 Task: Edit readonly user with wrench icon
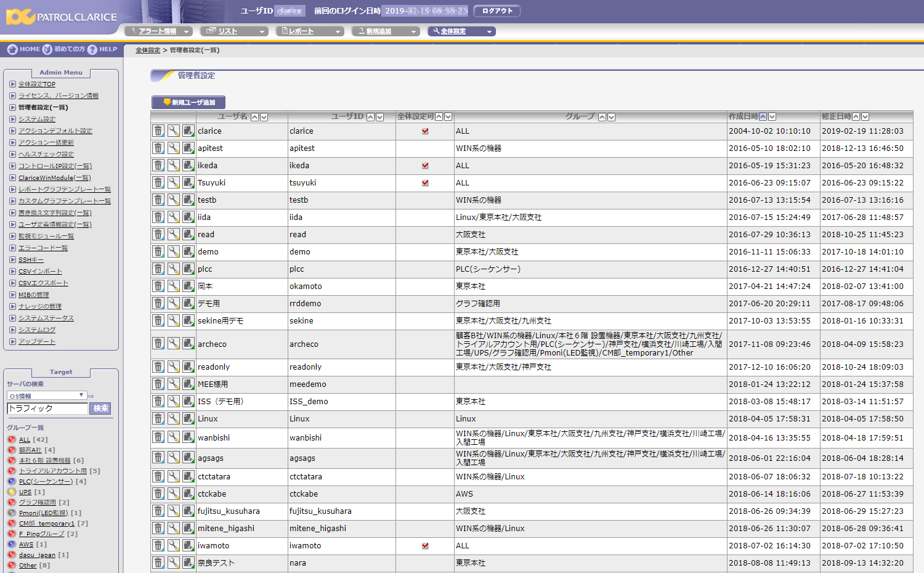pyautogui.click(x=174, y=367)
